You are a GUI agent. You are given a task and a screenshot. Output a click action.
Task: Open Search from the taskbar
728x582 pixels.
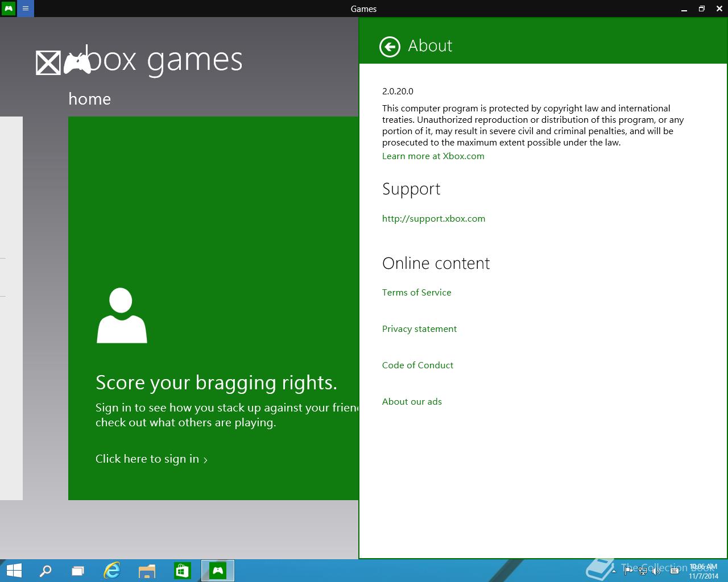point(45,571)
